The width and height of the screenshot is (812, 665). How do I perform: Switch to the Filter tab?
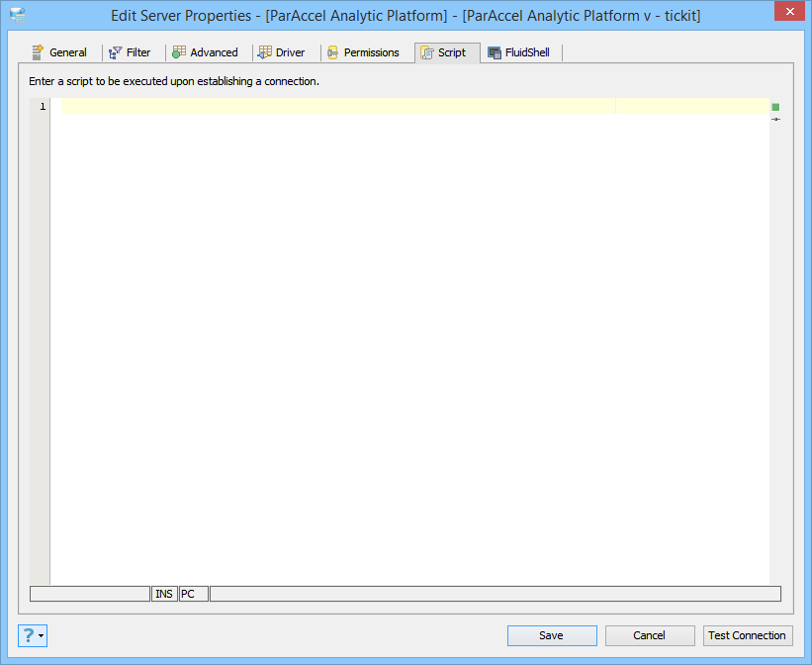click(130, 52)
